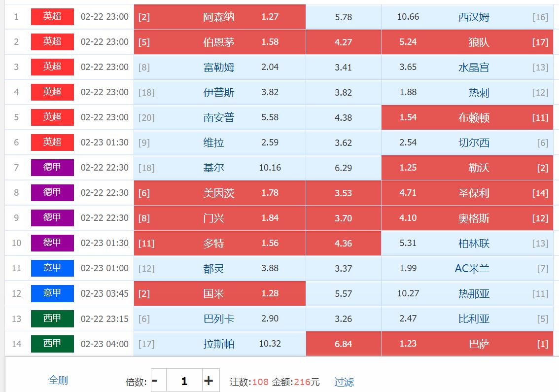Screen dimensions: 559x392
Task: Click the 西甲 league tag in row 14
Action: point(52,344)
